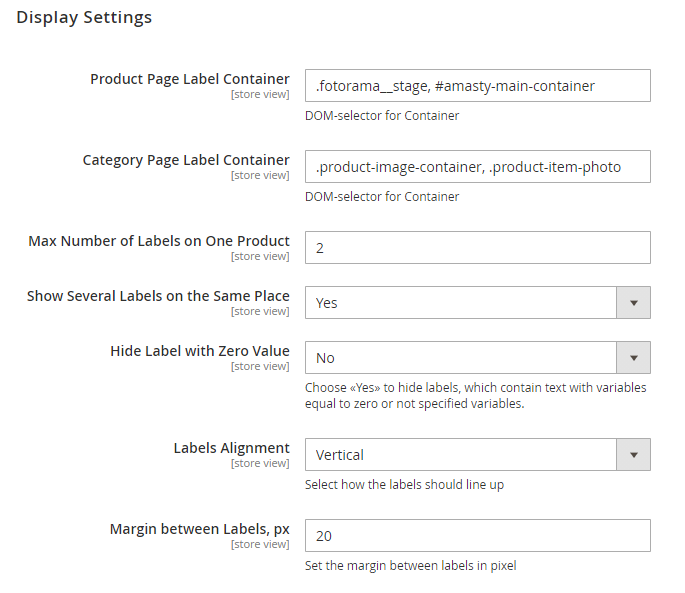Click the Max Number of Labels label text

[159, 241]
